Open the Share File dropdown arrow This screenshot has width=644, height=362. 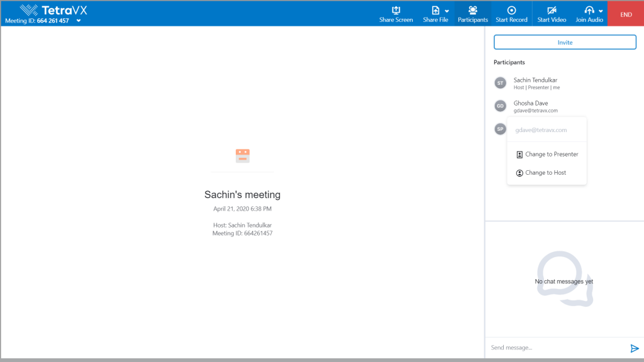[447, 11]
